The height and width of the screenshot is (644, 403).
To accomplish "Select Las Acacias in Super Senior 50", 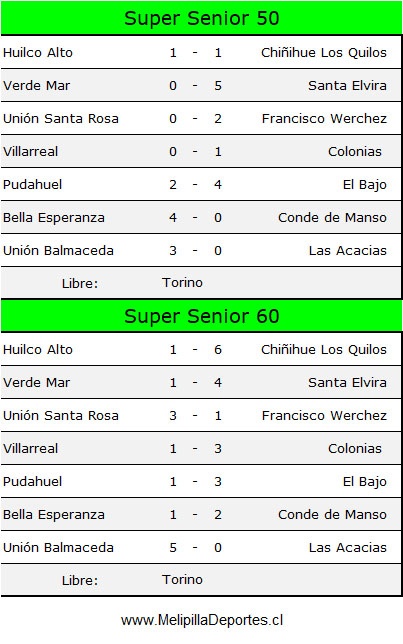I will click(348, 250).
